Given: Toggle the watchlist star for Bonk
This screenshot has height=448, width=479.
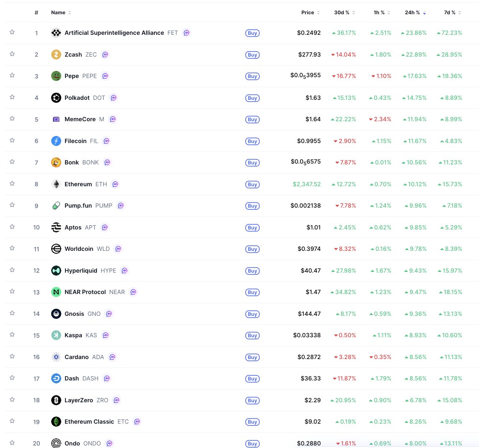Looking at the screenshot, I should tap(12, 162).
